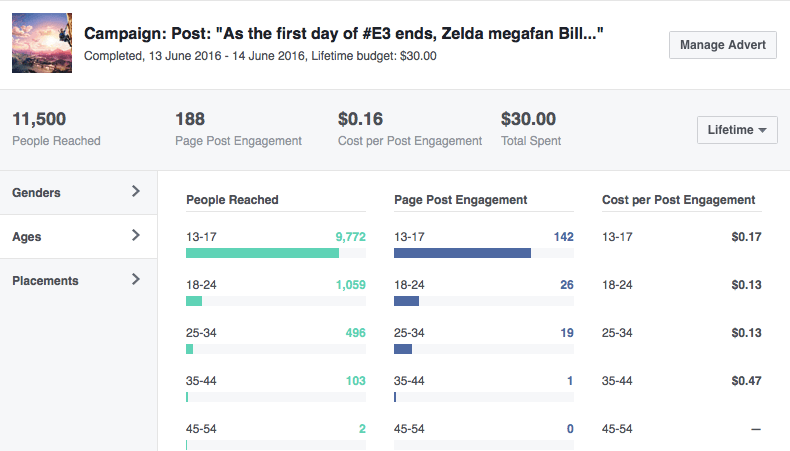Click the 13-17 People Reached green bar
Screen dimensions: 790x451
262,253
